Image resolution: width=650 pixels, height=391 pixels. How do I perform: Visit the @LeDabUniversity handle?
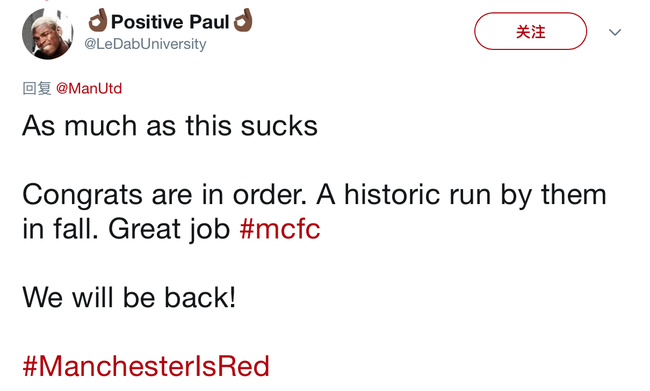145,44
